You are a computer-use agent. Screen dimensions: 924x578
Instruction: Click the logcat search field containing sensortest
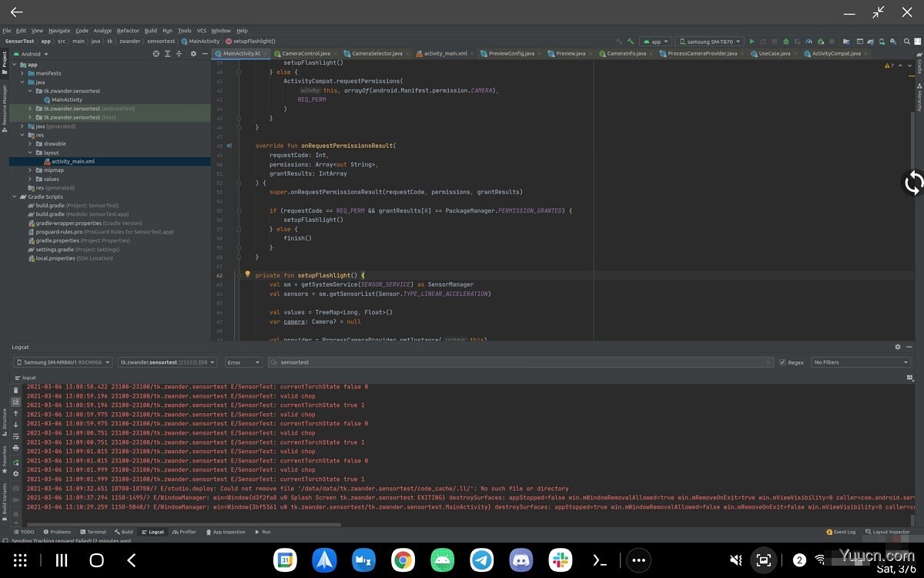pos(521,362)
